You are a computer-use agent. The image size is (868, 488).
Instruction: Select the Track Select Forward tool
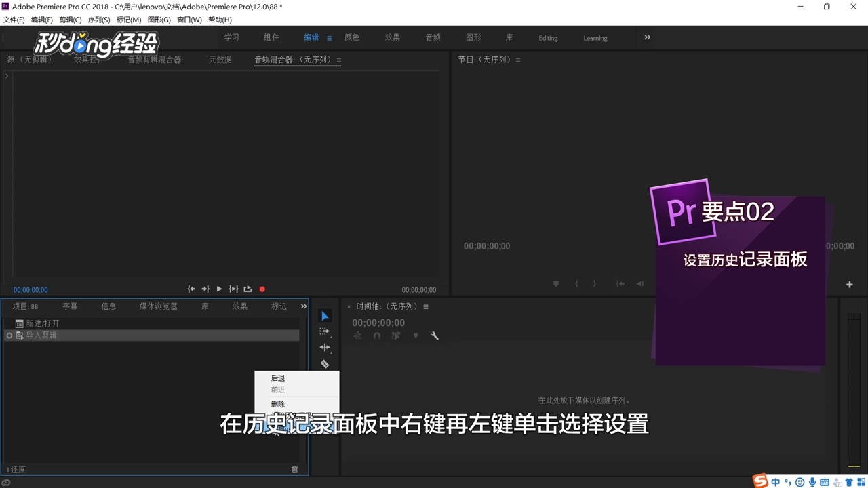(x=325, y=331)
